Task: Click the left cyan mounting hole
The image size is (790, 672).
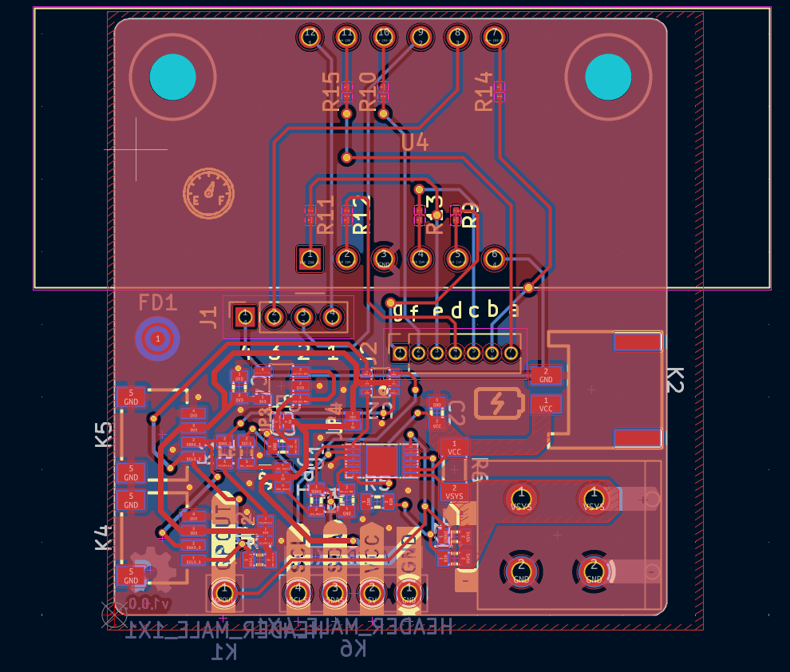Action: click(x=173, y=77)
